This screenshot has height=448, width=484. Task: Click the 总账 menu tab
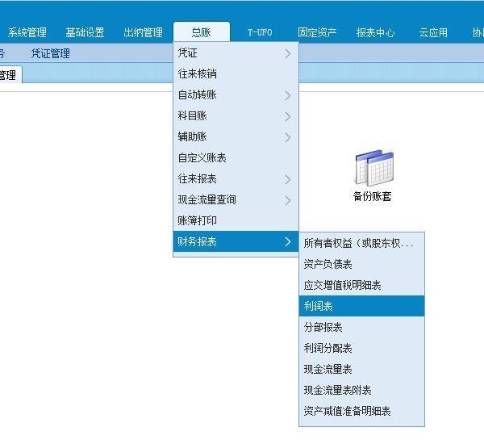[201, 31]
